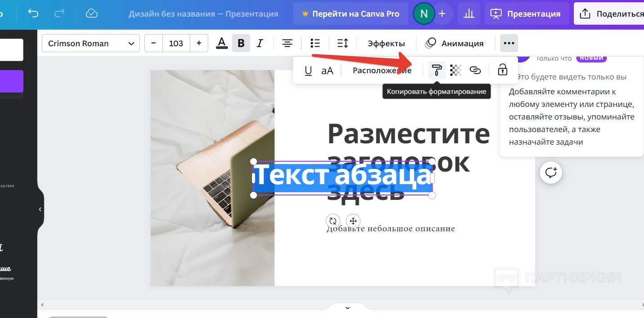
Task: Open the analytics bar chart icon
Action: coord(469,13)
